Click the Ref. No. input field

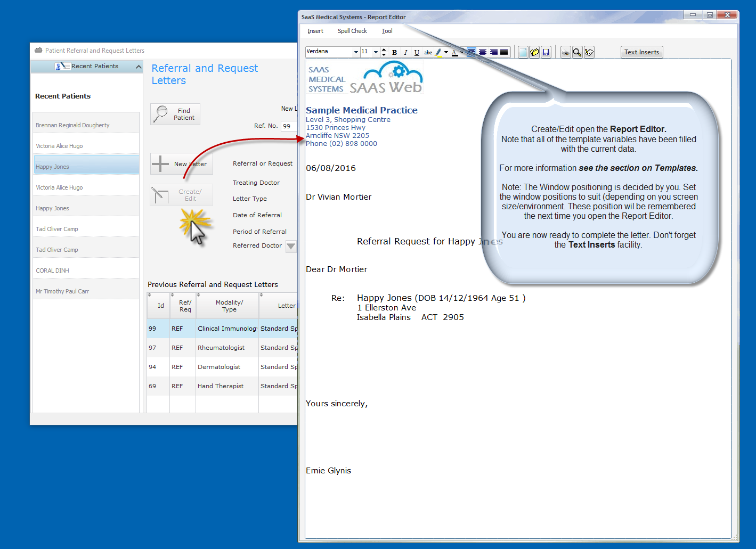point(289,126)
